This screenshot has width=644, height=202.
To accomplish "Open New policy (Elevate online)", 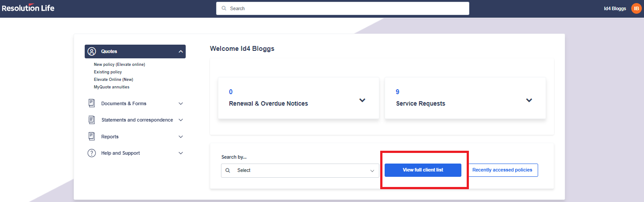I will point(120,65).
